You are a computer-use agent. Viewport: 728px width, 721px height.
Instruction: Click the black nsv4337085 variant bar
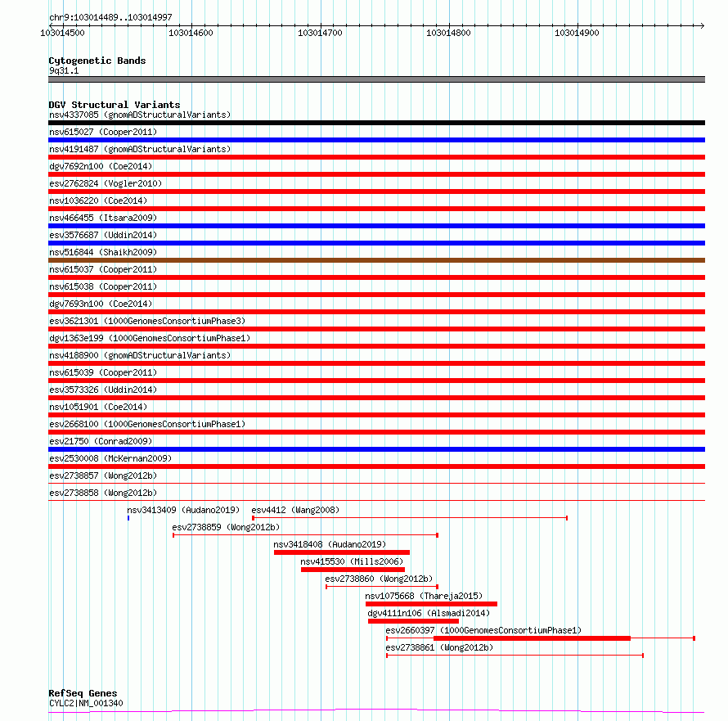pyautogui.click(x=376, y=123)
